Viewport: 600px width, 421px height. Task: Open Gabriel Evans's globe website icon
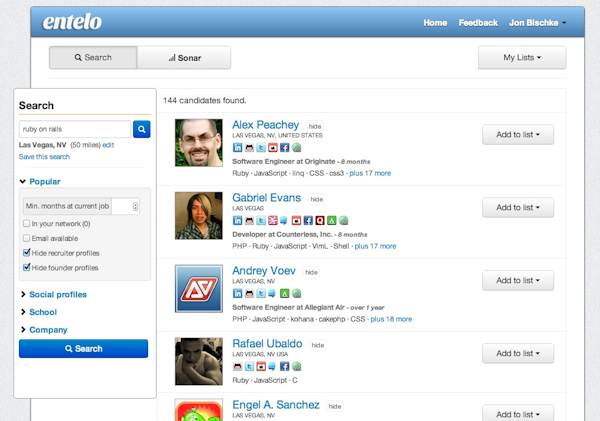pos(344,220)
